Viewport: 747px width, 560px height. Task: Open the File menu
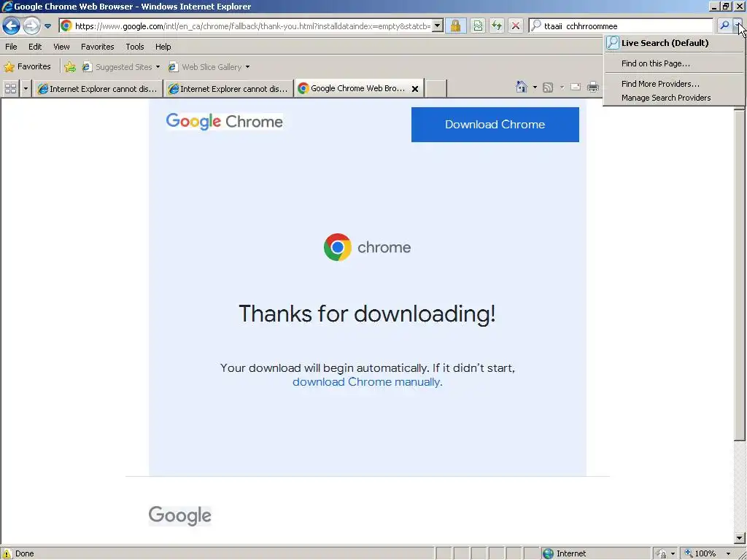[11, 47]
